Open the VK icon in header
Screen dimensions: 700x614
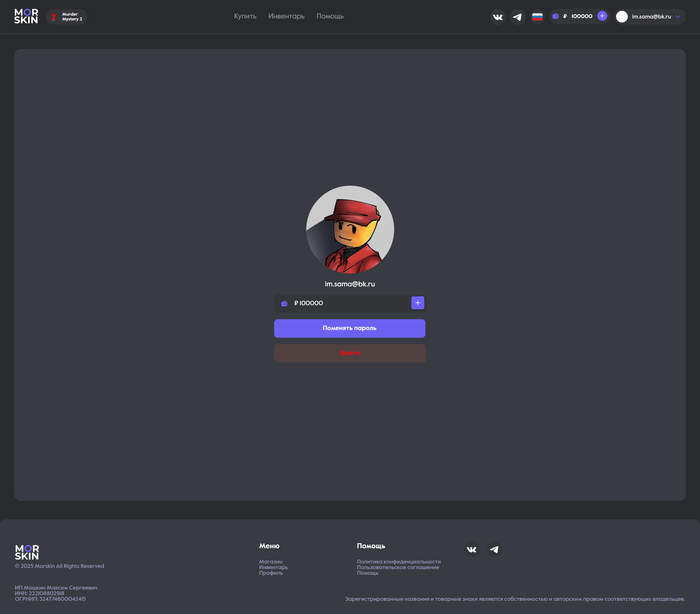[498, 17]
